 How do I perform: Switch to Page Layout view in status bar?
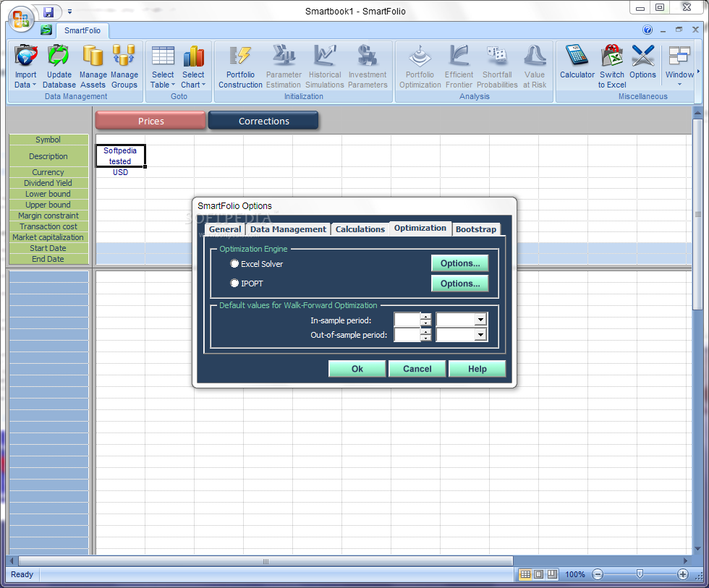pyautogui.click(x=538, y=574)
